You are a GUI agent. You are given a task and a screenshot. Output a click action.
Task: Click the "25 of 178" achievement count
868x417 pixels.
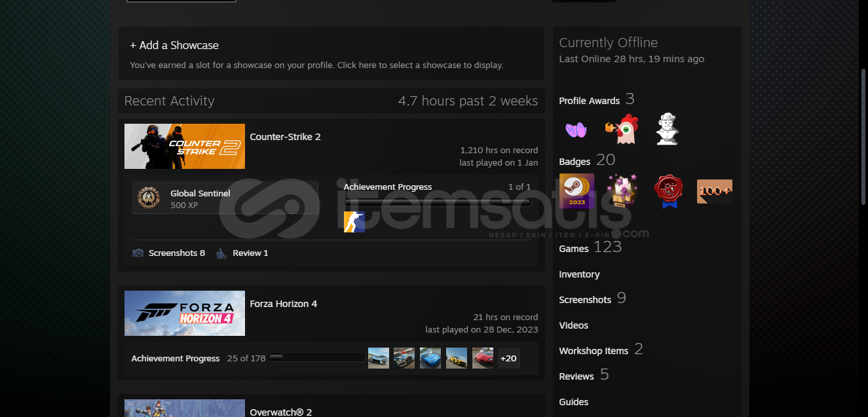246,359
